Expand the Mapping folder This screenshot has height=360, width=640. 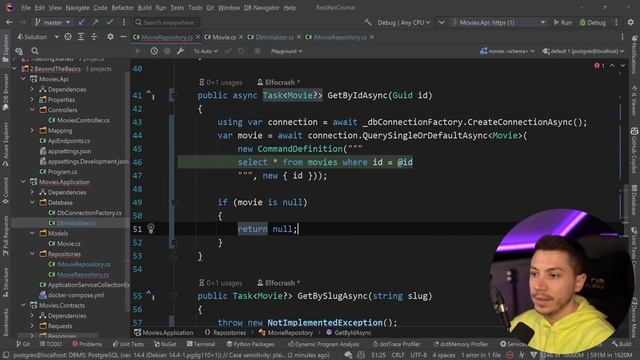32,131
